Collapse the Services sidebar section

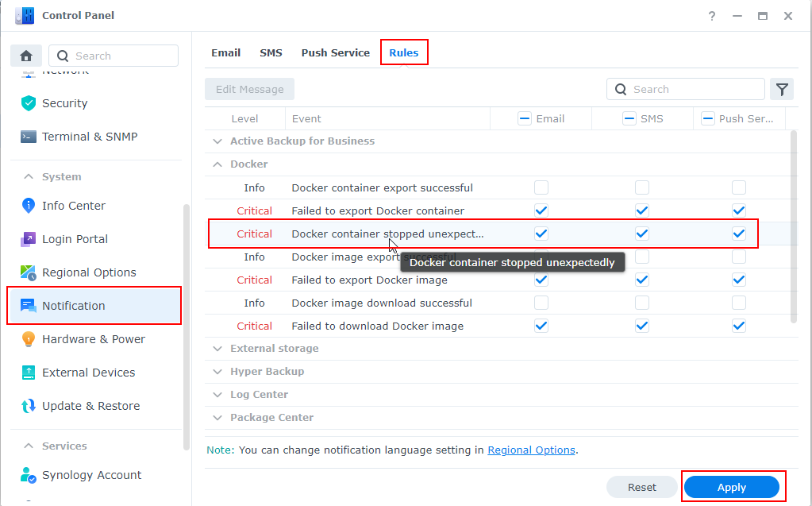[x=29, y=446]
